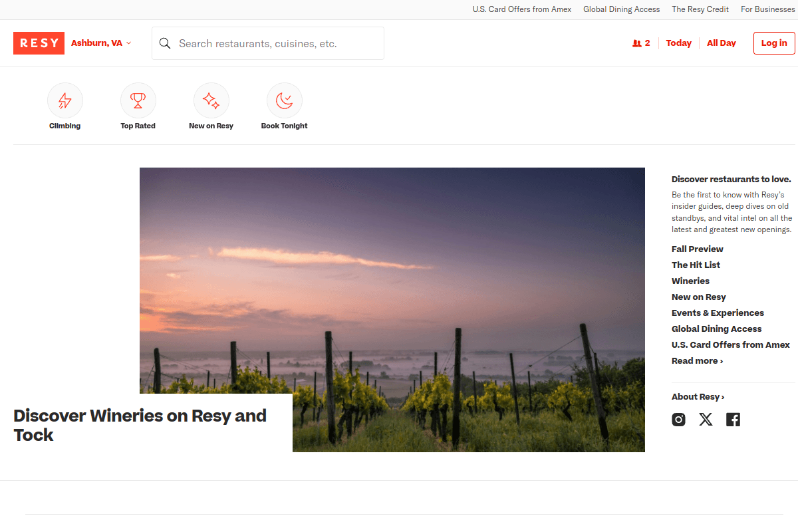Open The Resy Credit link
Screen dimensions: 798x532
[x=700, y=9]
